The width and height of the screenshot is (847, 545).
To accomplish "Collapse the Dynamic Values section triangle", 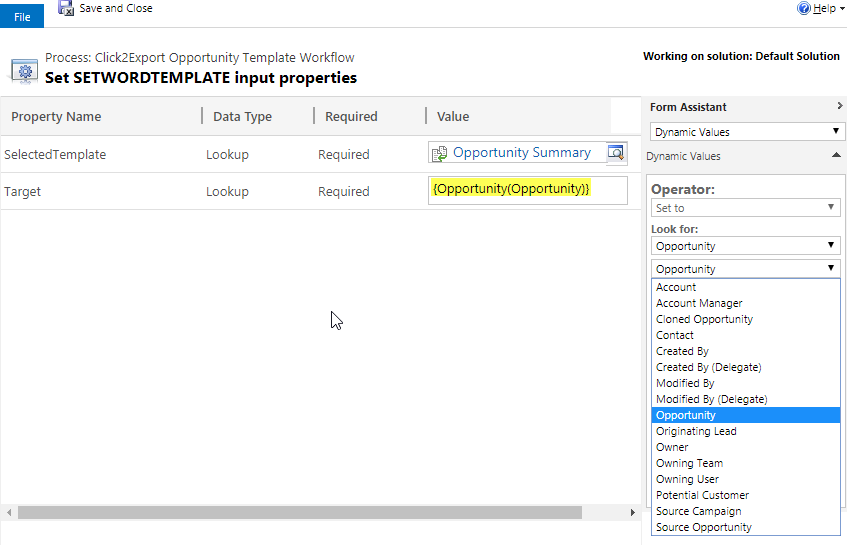I will tap(836, 156).
